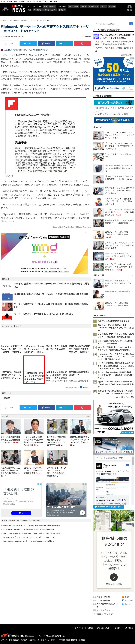Click the facebook icon link in sidebar footer
The height and width of the screenshot is (644, 135).
[123, 600]
